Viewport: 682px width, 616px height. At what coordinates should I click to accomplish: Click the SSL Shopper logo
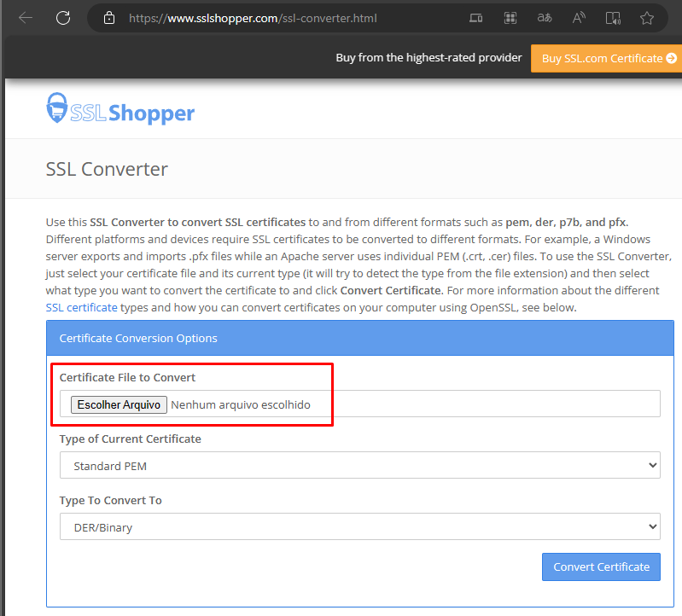(x=120, y=108)
